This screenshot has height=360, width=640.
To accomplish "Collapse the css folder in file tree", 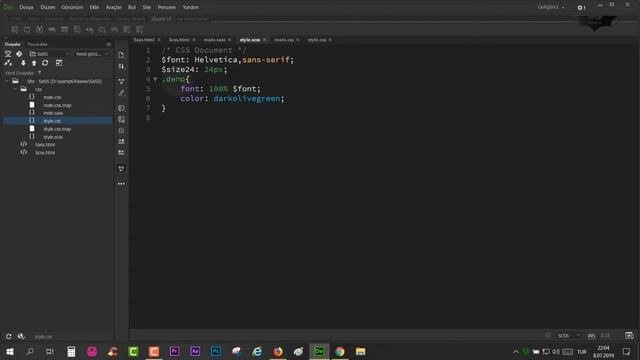I will point(15,89).
